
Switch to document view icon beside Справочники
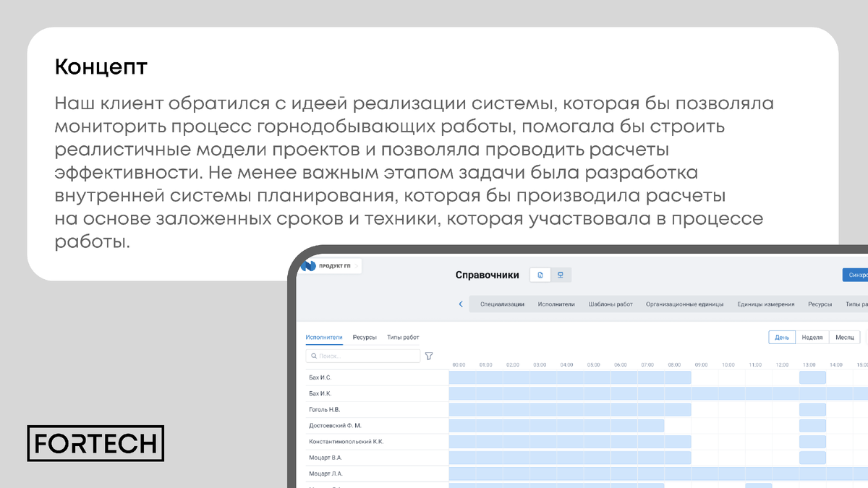tap(540, 275)
